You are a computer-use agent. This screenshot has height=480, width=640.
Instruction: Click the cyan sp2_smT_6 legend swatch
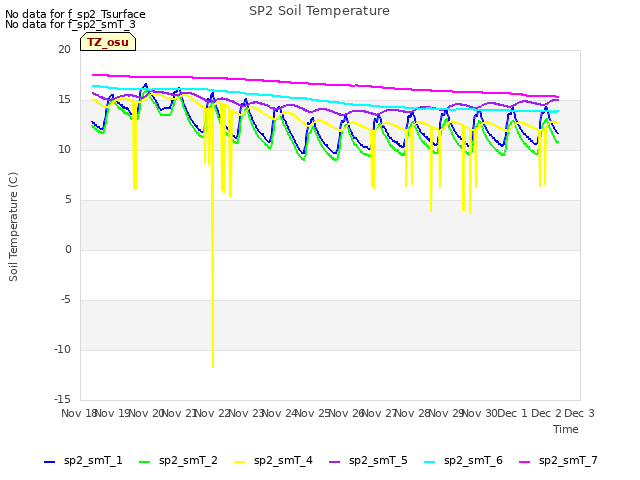tap(429, 462)
